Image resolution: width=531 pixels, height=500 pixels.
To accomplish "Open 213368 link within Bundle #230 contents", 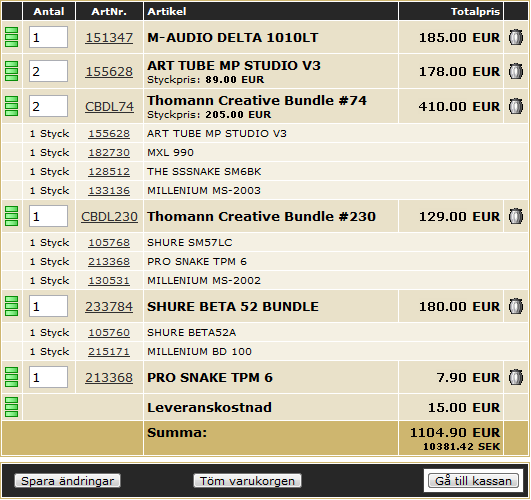I will (x=109, y=262).
